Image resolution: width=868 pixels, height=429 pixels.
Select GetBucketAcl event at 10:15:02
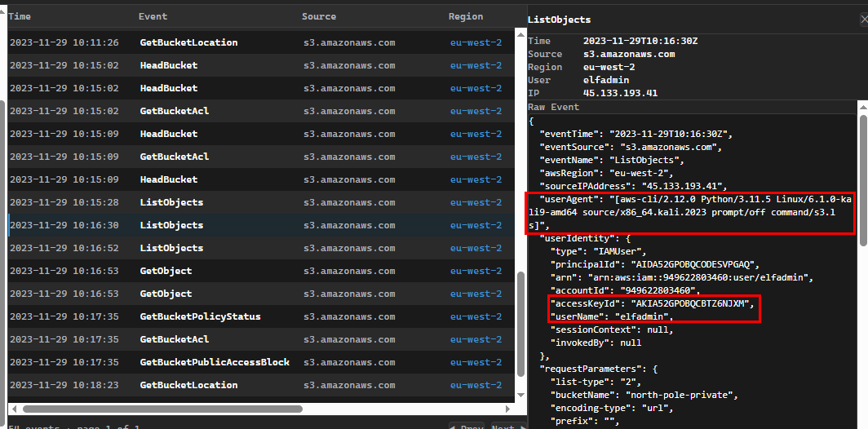(261, 111)
